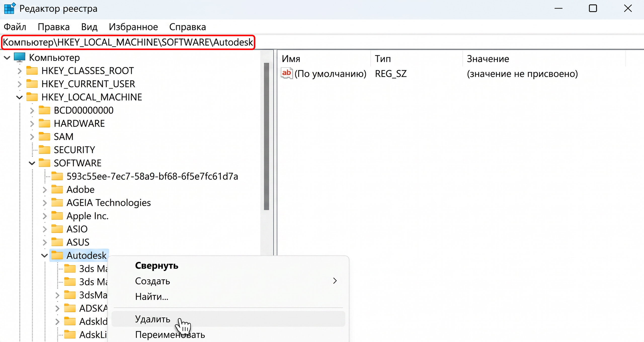Expand the SAM key
The height and width of the screenshot is (342, 644).
(x=32, y=137)
